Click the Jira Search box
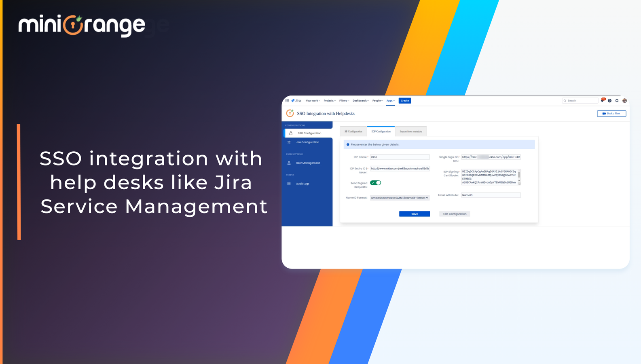The height and width of the screenshot is (364, 641). pyautogui.click(x=580, y=101)
